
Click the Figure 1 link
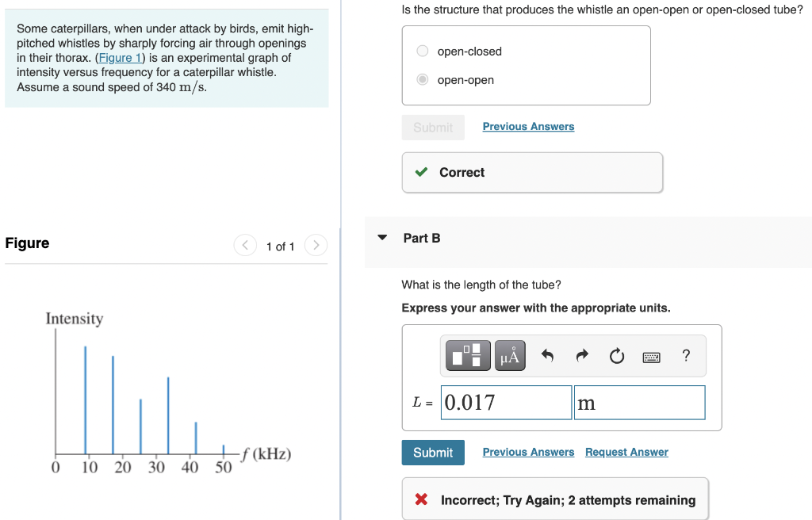[120, 58]
